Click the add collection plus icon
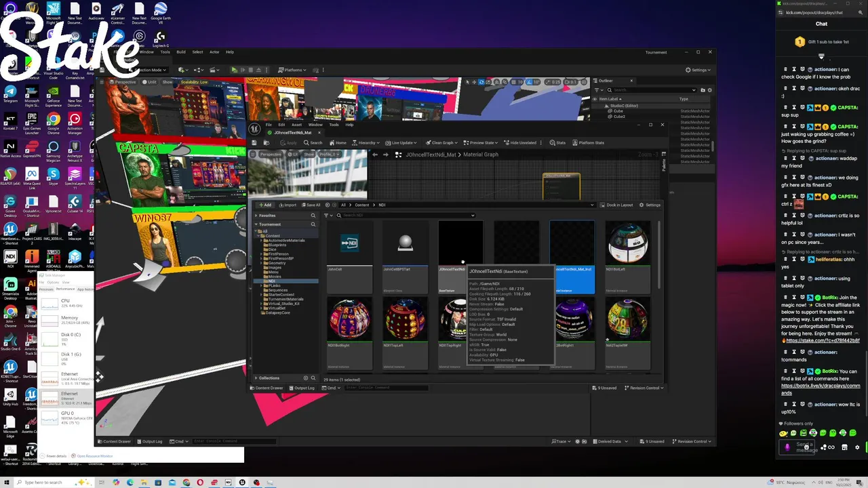 coord(305,378)
